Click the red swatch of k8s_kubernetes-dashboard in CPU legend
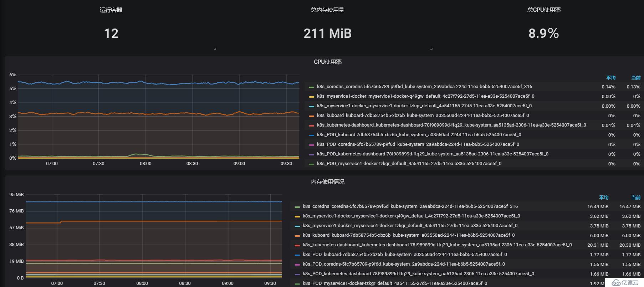Screen dimensions: 644x287 312,125
